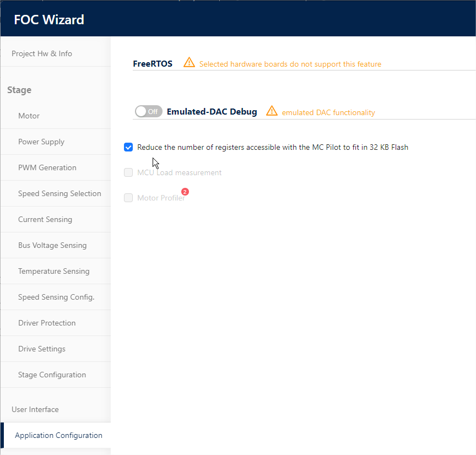Click the Emulated-DAC Debug warning icon
The height and width of the screenshot is (455, 476).
coord(272,111)
